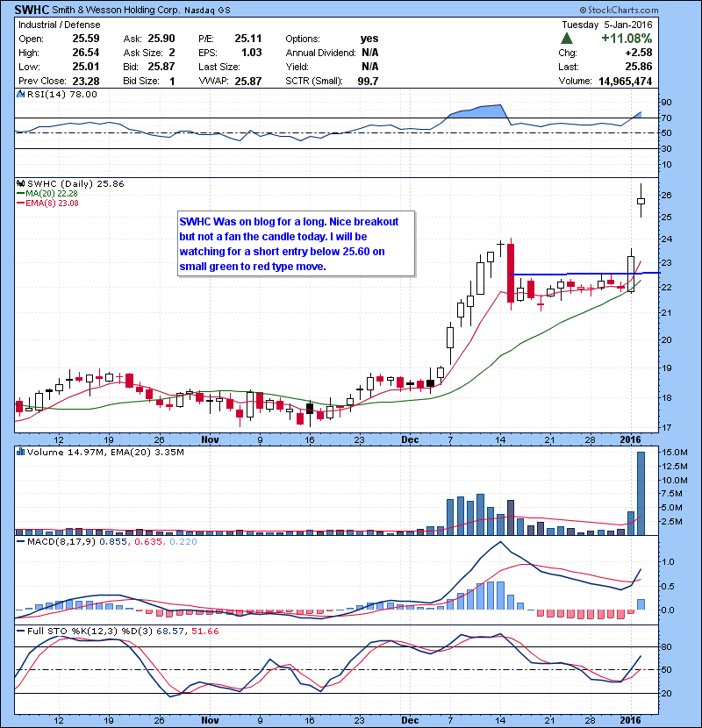Click the Bid 25.87 value
Screen dimensions: 702x728
tap(161, 67)
